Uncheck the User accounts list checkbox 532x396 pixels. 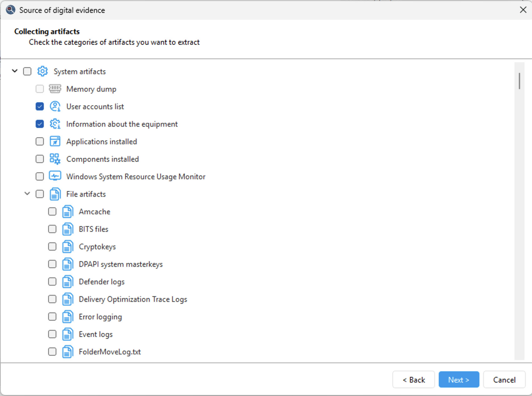point(40,106)
